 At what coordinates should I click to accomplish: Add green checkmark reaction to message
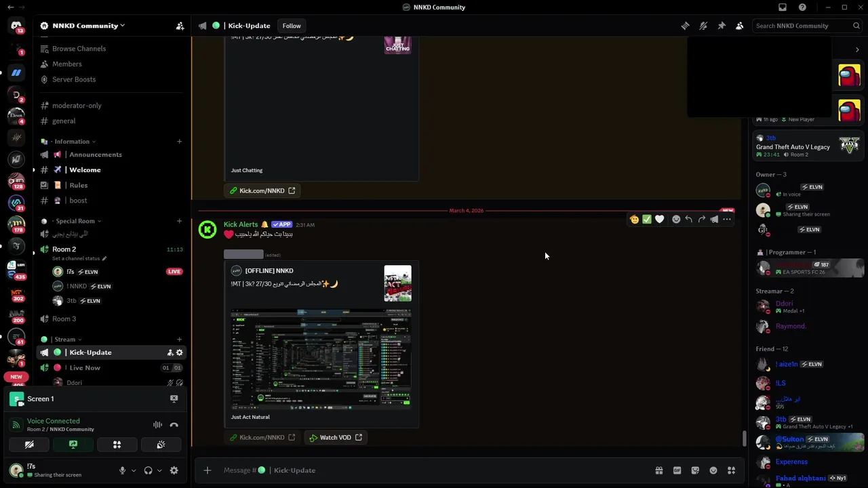pyautogui.click(x=647, y=219)
